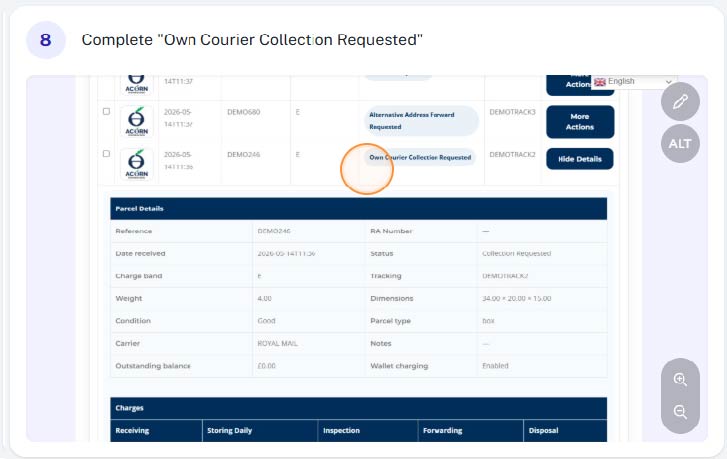The height and width of the screenshot is (459, 727).
Task: Open the ALT text button
Action: click(680, 144)
